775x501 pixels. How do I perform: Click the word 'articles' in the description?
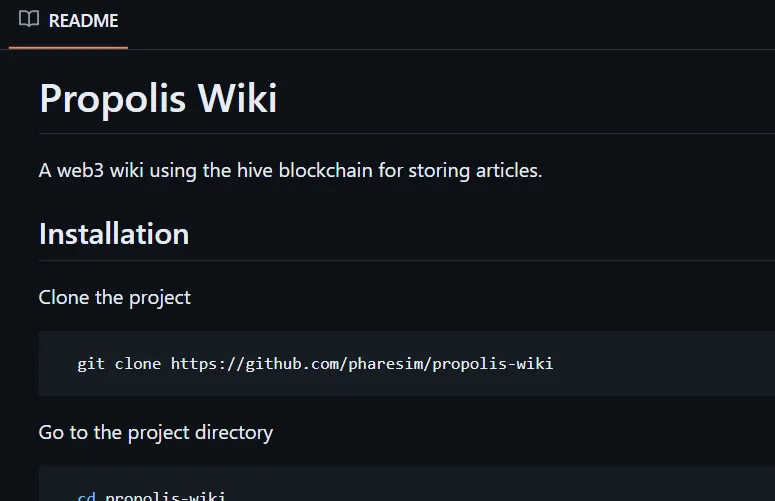507,170
